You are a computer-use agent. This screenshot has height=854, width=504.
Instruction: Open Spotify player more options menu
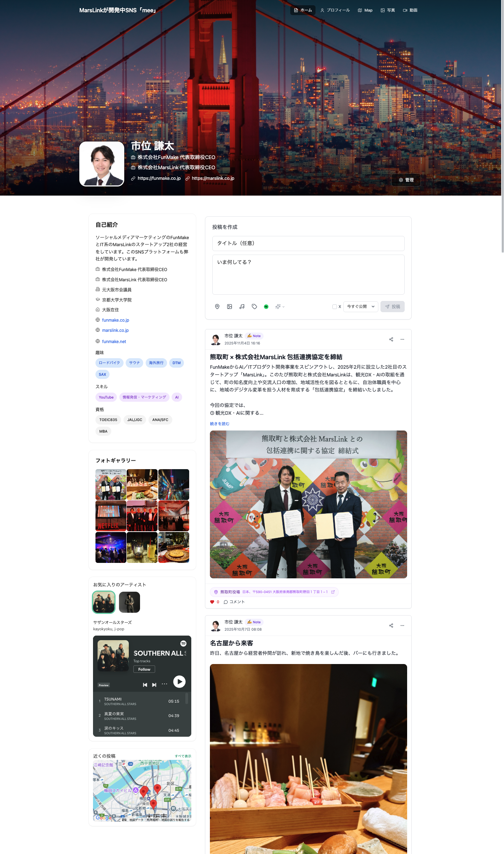[x=164, y=684]
